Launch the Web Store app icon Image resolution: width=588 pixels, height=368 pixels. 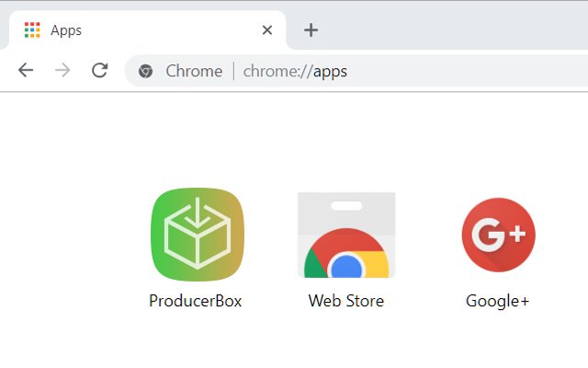[x=346, y=236]
